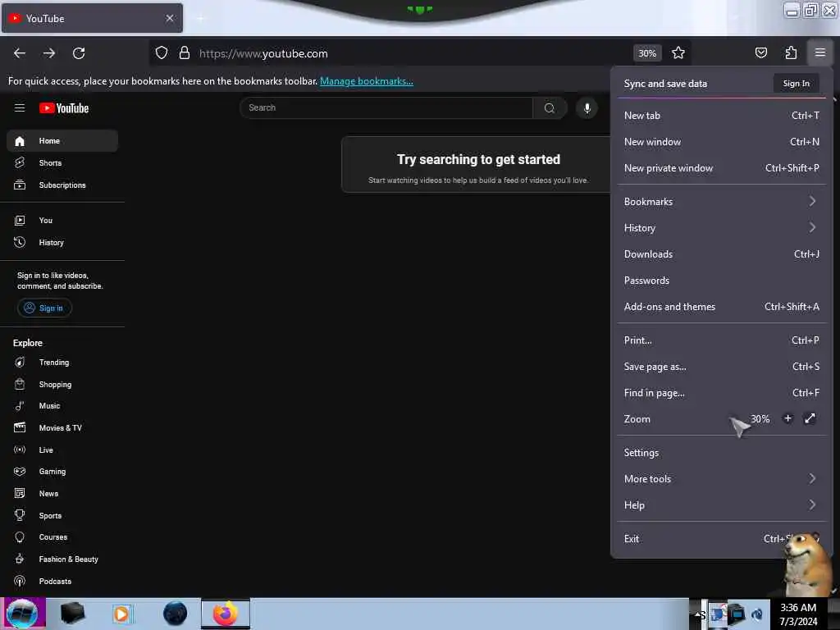Open the Pocket save icon
Screen dimensions: 840x630
pos(760,53)
